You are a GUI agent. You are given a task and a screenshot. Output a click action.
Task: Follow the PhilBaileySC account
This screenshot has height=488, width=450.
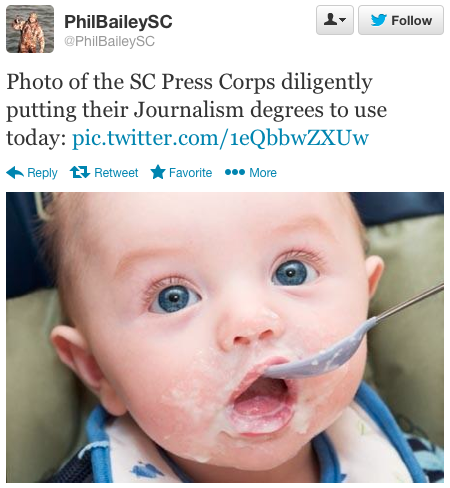point(401,20)
